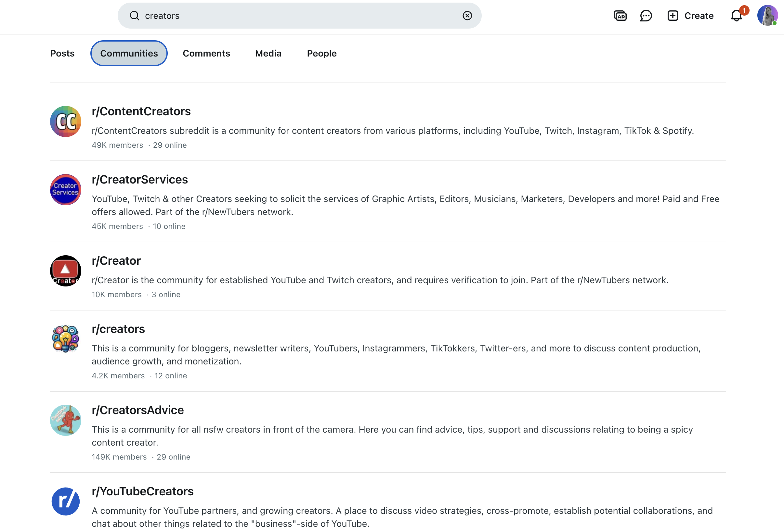Open the r/CreatorsAdvice community link
This screenshot has height=532, width=784.
[x=137, y=410]
